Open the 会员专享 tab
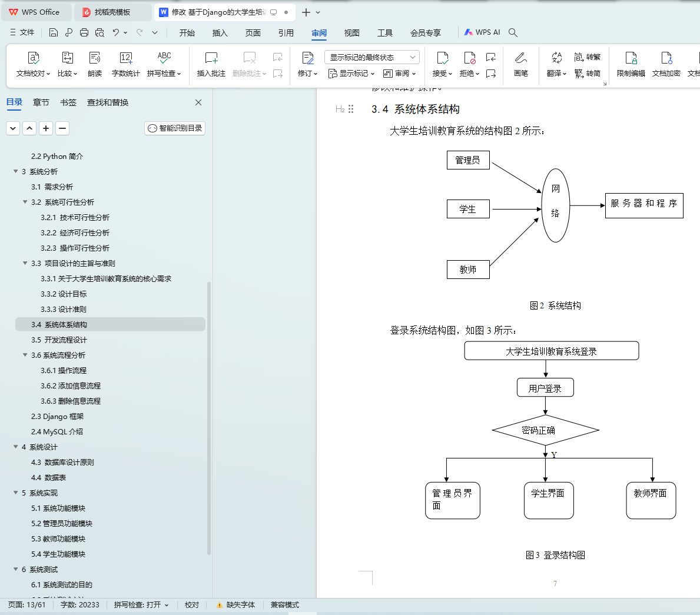Screen dimensions: 700x615 [426, 32]
